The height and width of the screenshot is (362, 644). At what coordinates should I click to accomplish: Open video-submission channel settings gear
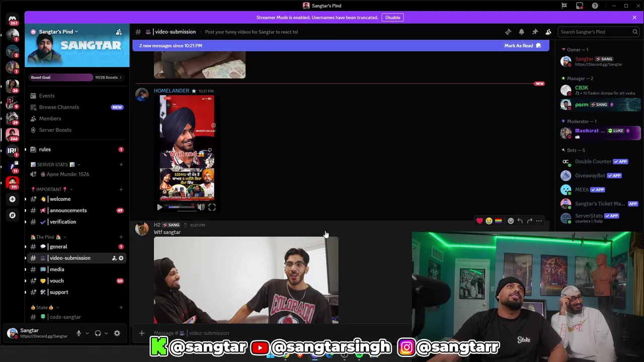pyautogui.click(x=121, y=258)
